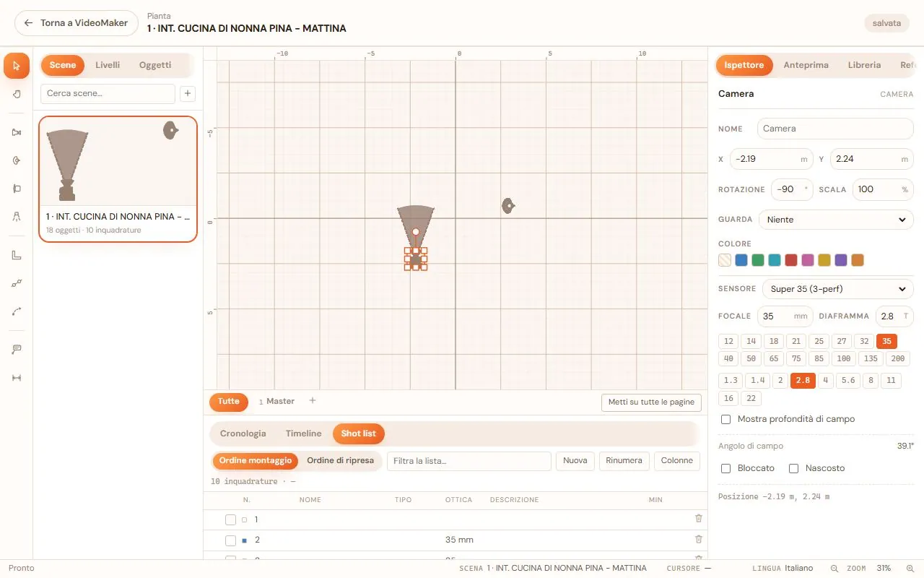Viewport: 924px width, 578px height.
Task: Tick checkbox for shot row 2
Action: (230, 540)
